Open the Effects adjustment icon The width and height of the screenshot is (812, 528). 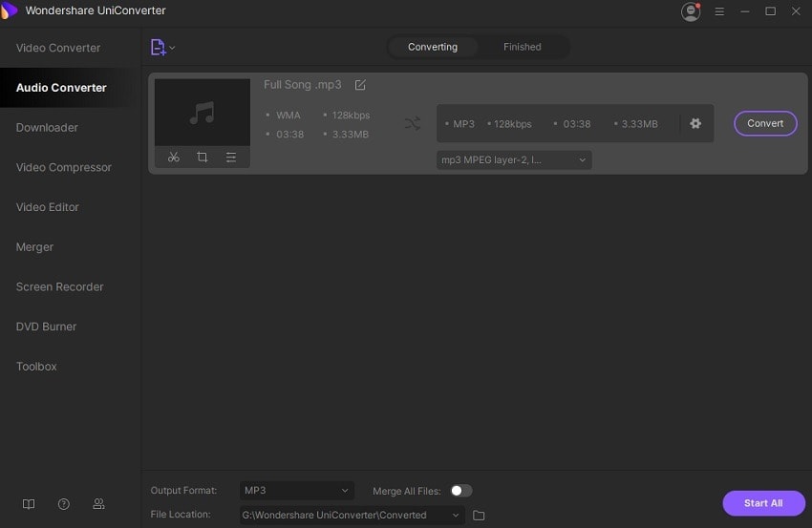(231, 157)
